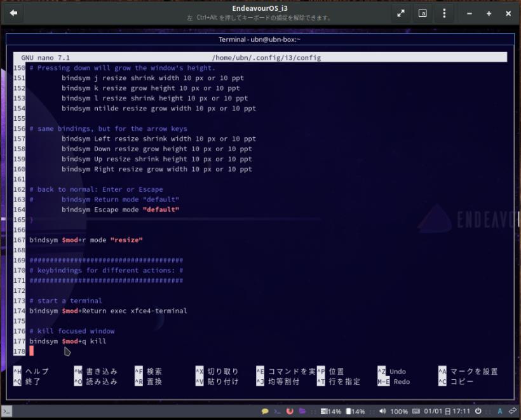Click comment '# same bindings, but for the arrow keys'
The height and width of the screenshot is (420, 521).
pos(108,128)
